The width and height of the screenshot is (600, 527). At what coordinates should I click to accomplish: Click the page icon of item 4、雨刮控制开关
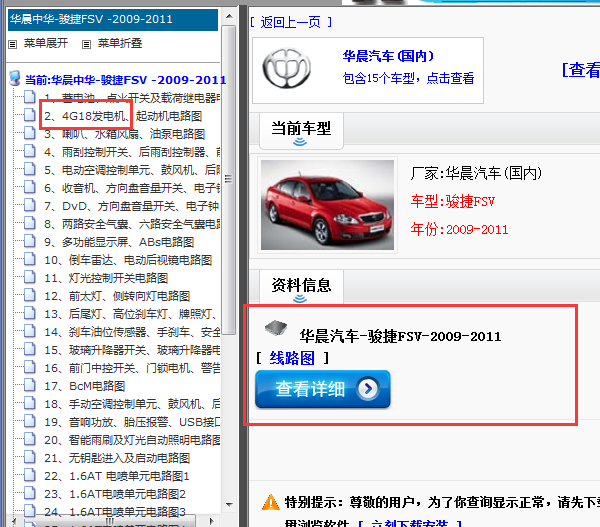tap(30, 151)
